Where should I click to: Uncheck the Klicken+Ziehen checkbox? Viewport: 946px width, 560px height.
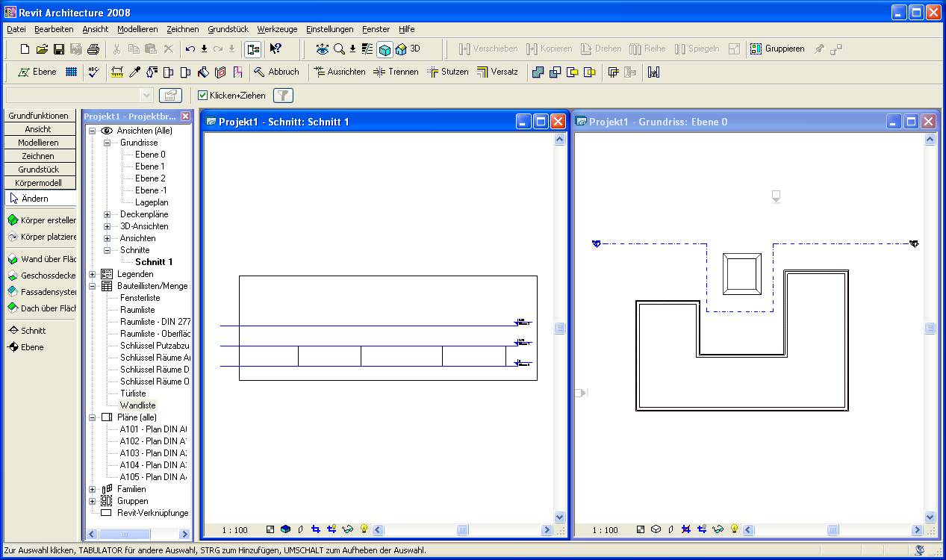coord(202,96)
